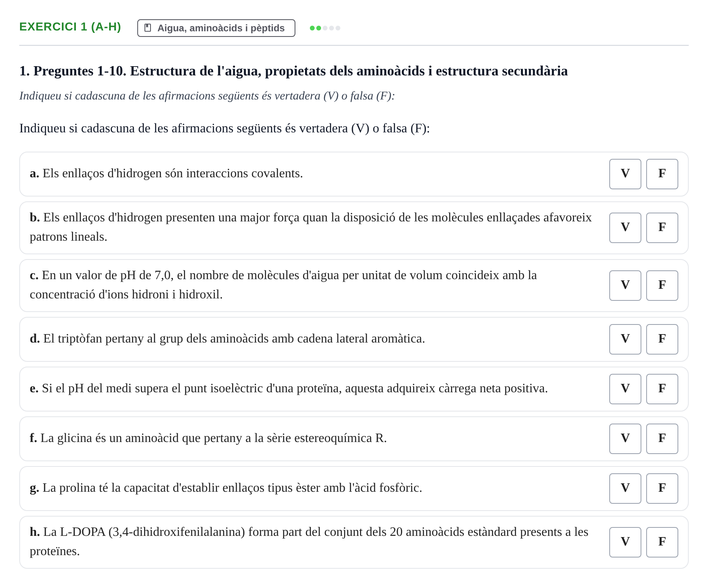
Task: Mark V for statement d about triptòfan
Action: click(625, 339)
